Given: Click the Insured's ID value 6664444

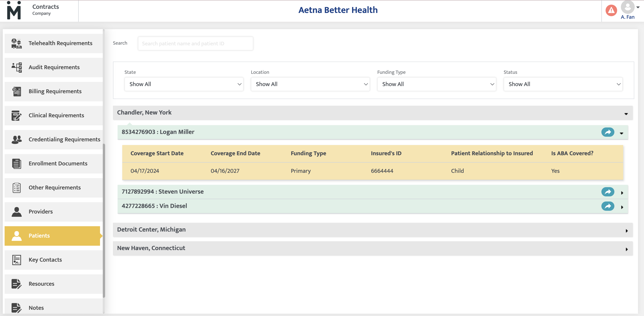Looking at the screenshot, I should click(x=382, y=171).
